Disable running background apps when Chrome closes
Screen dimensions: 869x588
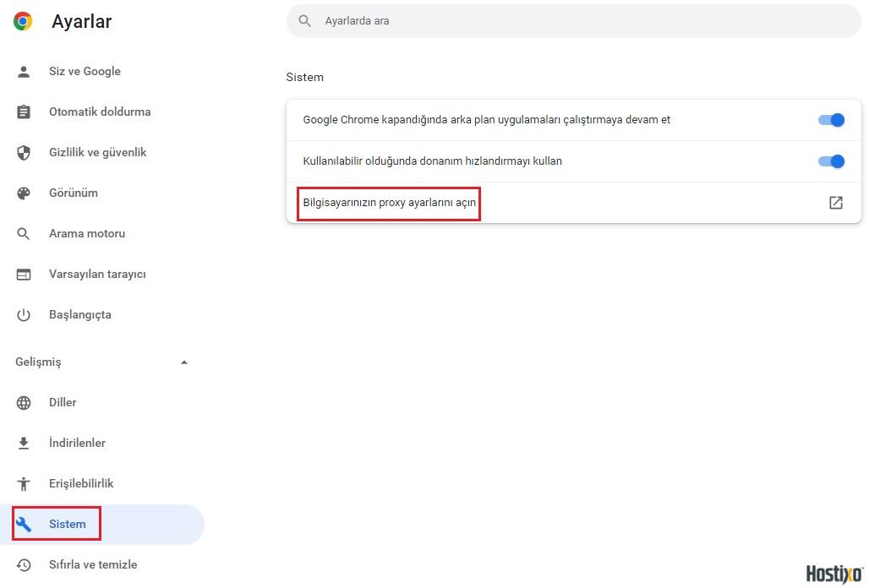831,120
